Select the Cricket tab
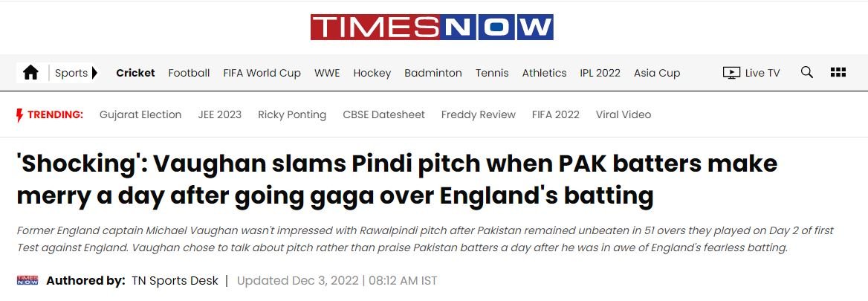868x301 pixels. (x=135, y=73)
